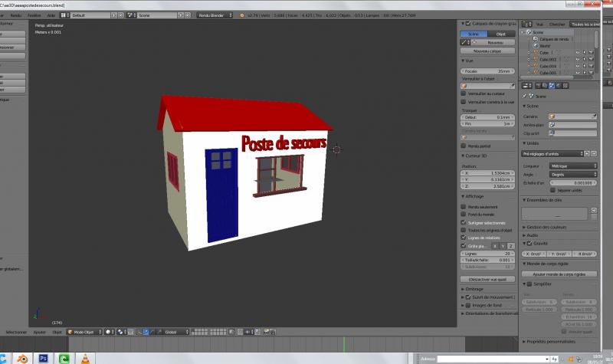Open the Fenêtre menu
The height and width of the screenshot is (364, 613).
coord(34,15)
